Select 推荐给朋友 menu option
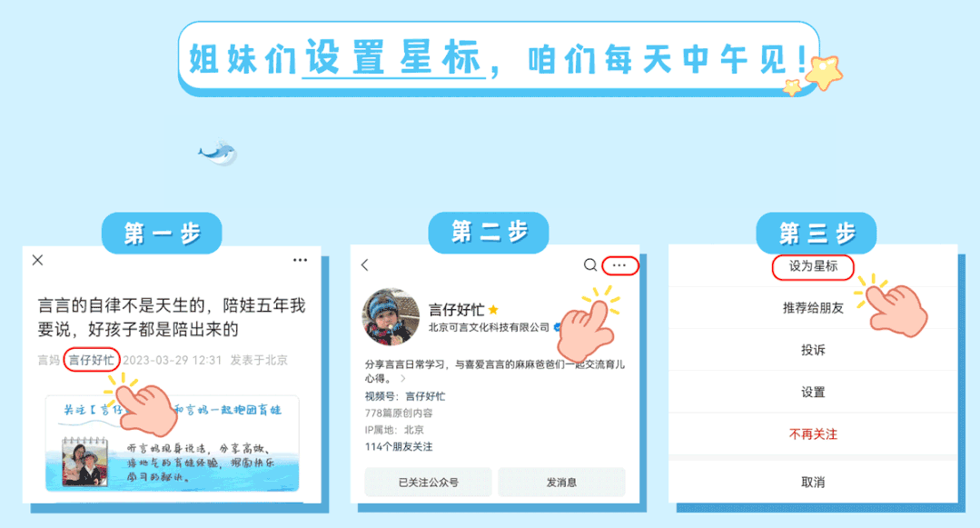The width and height of the screenshot is (980, 528). 813,308
